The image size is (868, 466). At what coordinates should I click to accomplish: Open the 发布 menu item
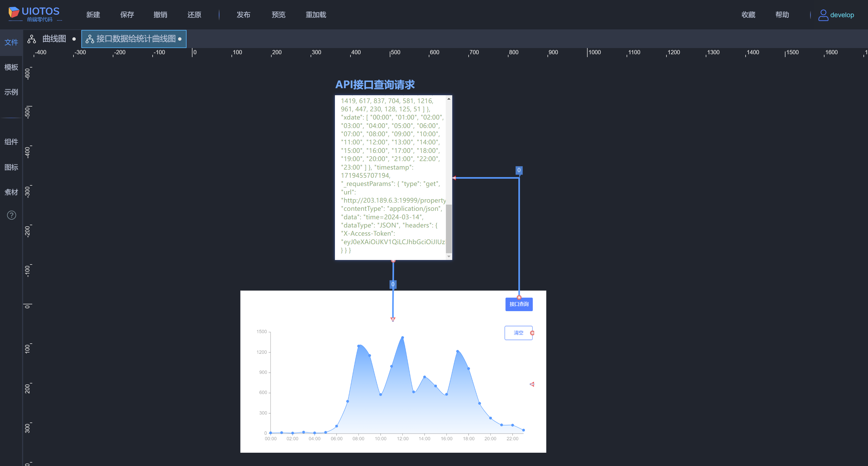pyautogui.click(x=243, y=15)
